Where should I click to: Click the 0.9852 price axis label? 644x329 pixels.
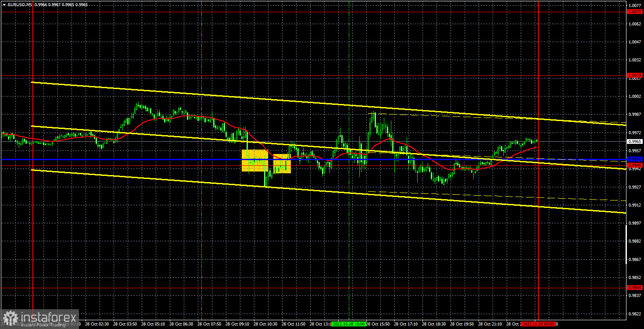click(x=635, y=277)
